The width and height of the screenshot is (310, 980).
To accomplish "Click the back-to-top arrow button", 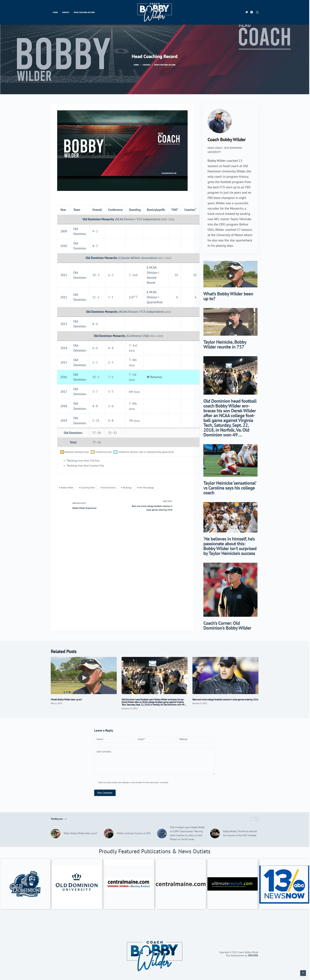I will point(303,973).
